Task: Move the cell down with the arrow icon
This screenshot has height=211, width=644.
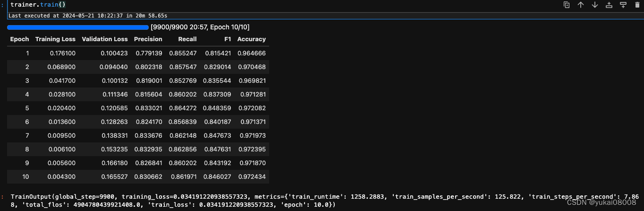Action: 595,5
